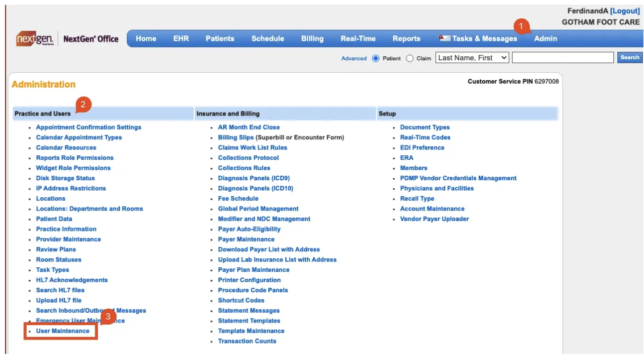Open the Patients menu tab

coord(220,39)
